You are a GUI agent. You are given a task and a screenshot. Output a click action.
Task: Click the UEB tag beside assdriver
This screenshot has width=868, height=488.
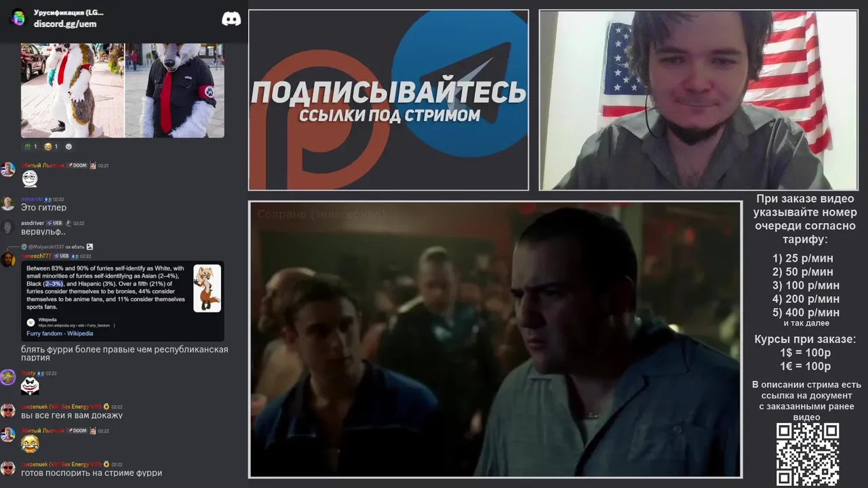click(54, 223)
